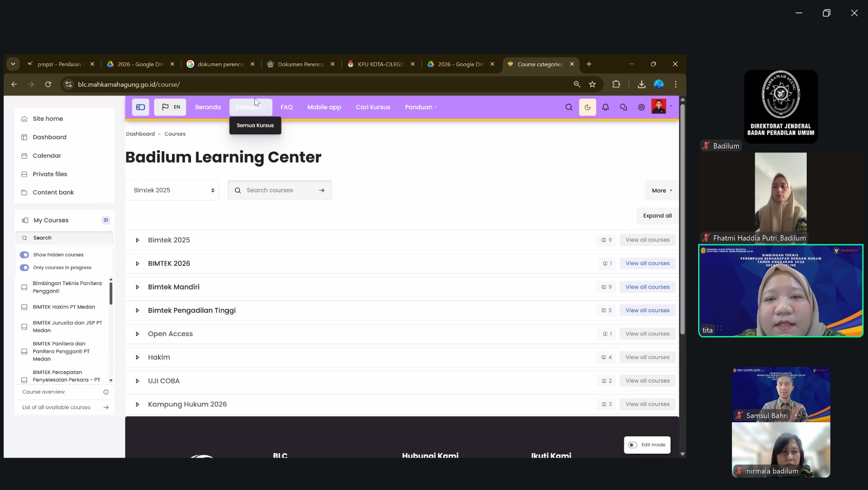The image size is (868, 490).
Task: Click Expand all button
Action: click(x=657, y=216)
